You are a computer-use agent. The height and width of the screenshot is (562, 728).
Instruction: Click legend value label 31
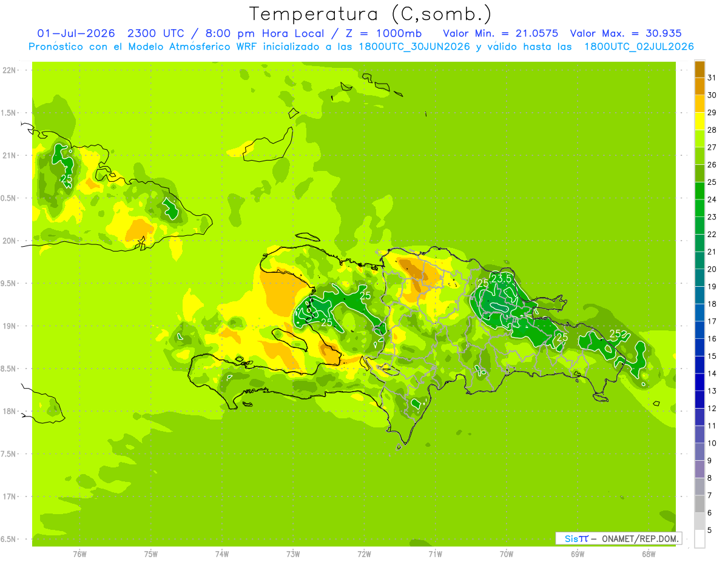(x=712, y=78)
